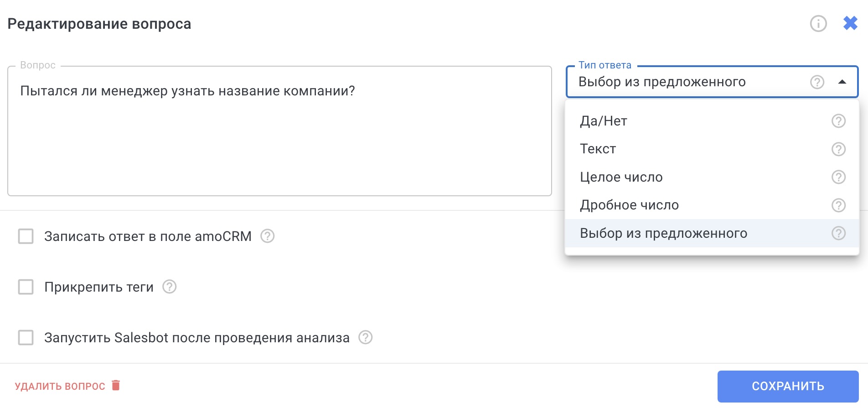Click help icon next to Salesbot option
The image size is (868, 408).
tap(365, 337)
